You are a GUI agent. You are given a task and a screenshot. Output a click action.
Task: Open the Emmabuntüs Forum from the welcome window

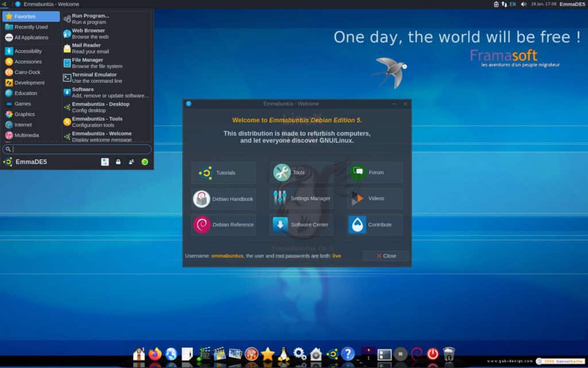click(374, 172)
